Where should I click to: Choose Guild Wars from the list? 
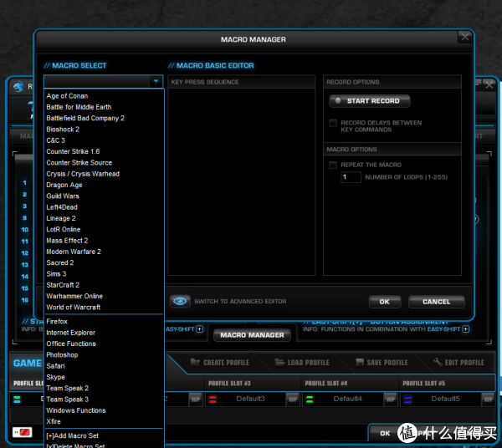pyautogui.click(x=63, y=196)
